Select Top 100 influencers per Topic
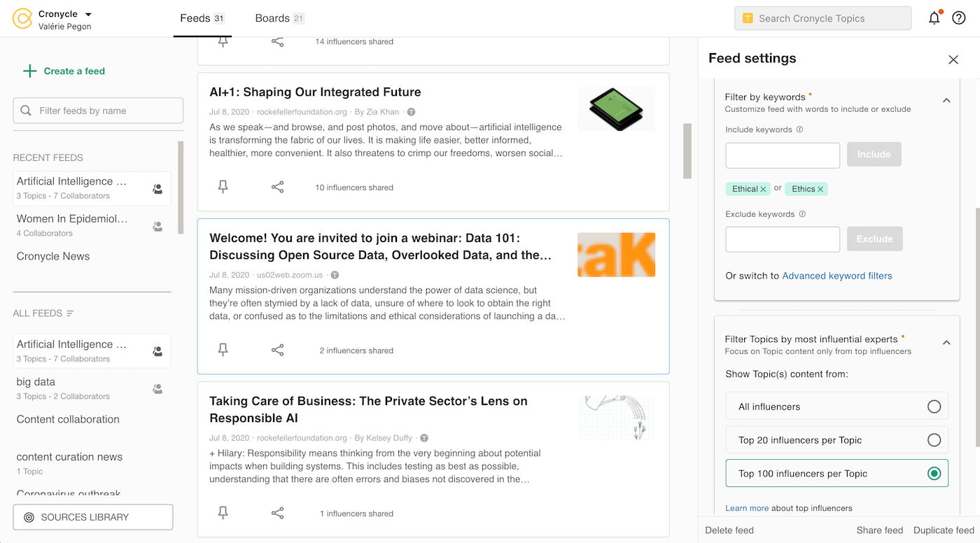Image resolution: width=980 pixels, height=543 pixels. [934, 474]
